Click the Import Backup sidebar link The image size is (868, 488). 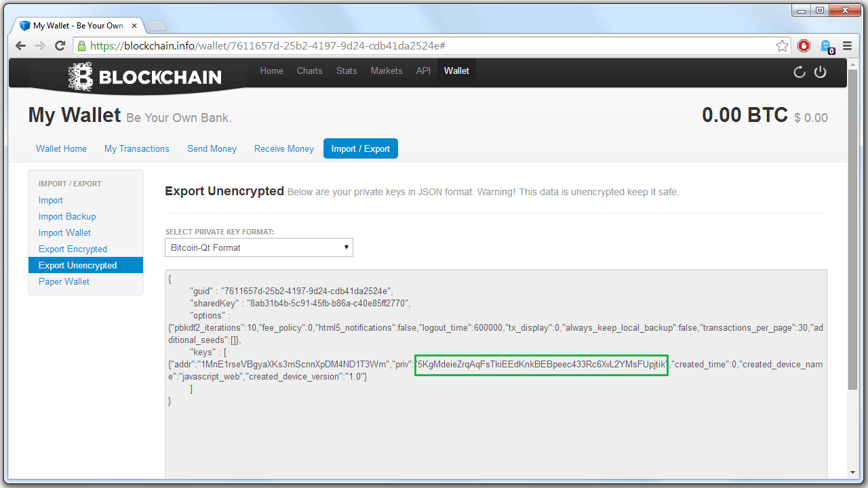point(67,216)
